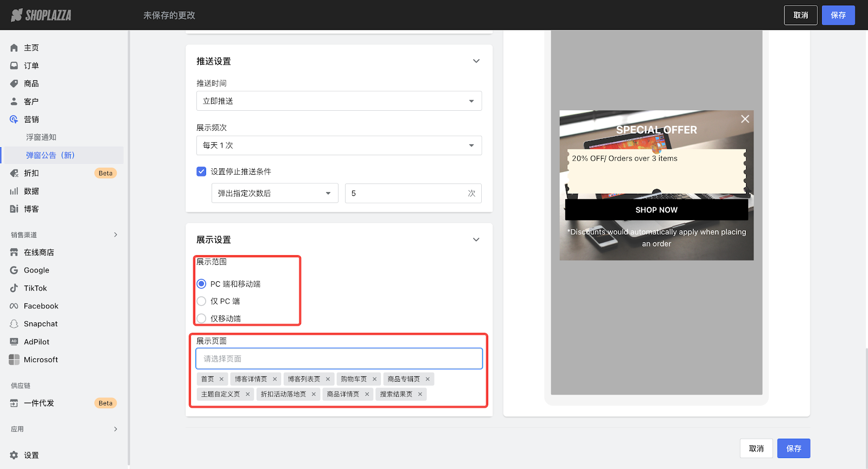Select 仅移动端 radio option
Viewport: 868px width, 469px height.
click(201, 319)
